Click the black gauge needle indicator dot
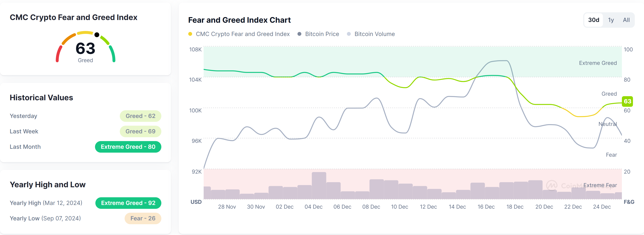The image size is (644, 235). (97, 34)
